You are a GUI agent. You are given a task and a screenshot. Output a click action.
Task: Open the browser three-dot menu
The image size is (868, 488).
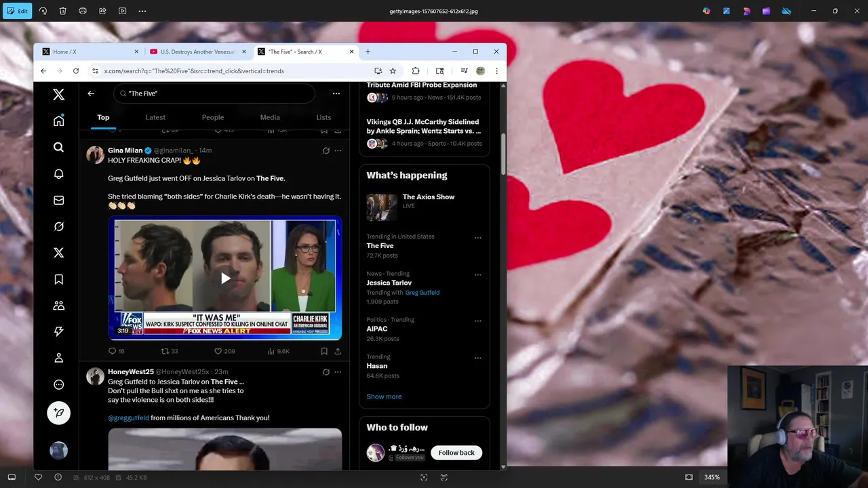point(496,70)
